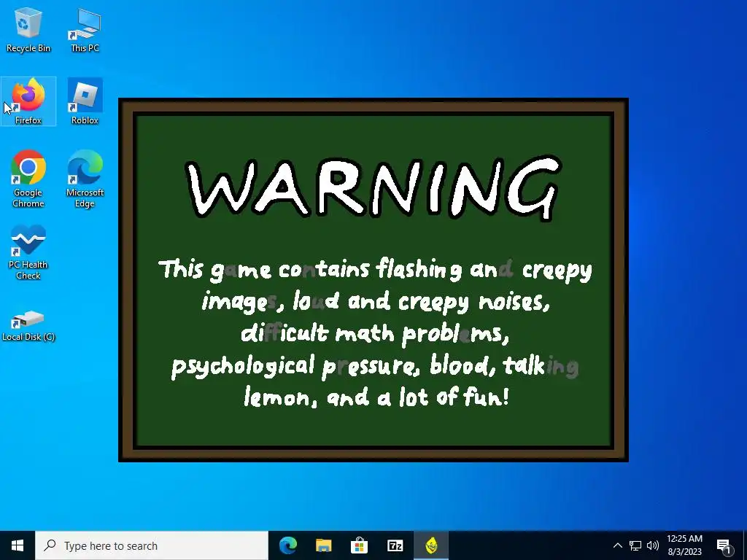This screenshot has width=747, height=560.
Task: Click the 'difficult math problems,' line
Action: click(x=375, y=332)
